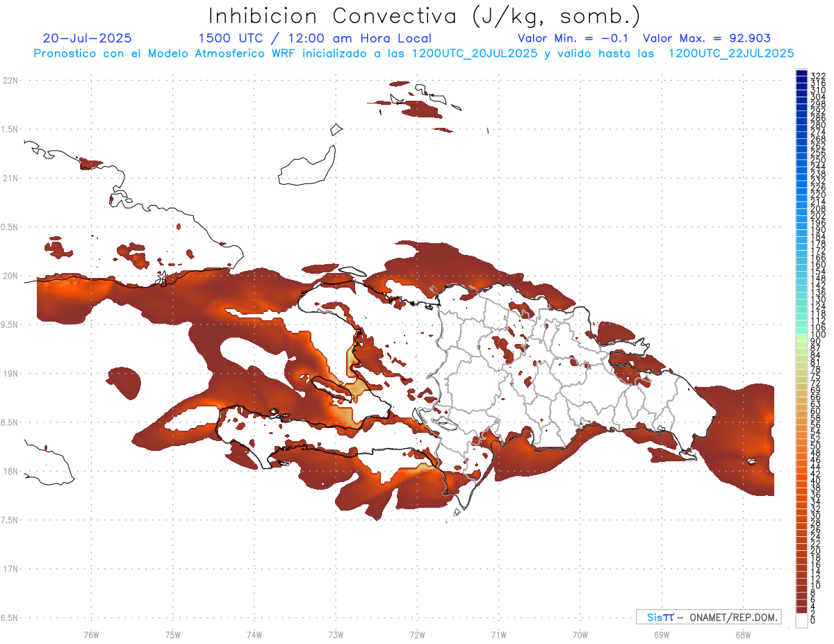Click the '322' legend value
Viewport: 834px width, 644px height.
tap(818, 76)
